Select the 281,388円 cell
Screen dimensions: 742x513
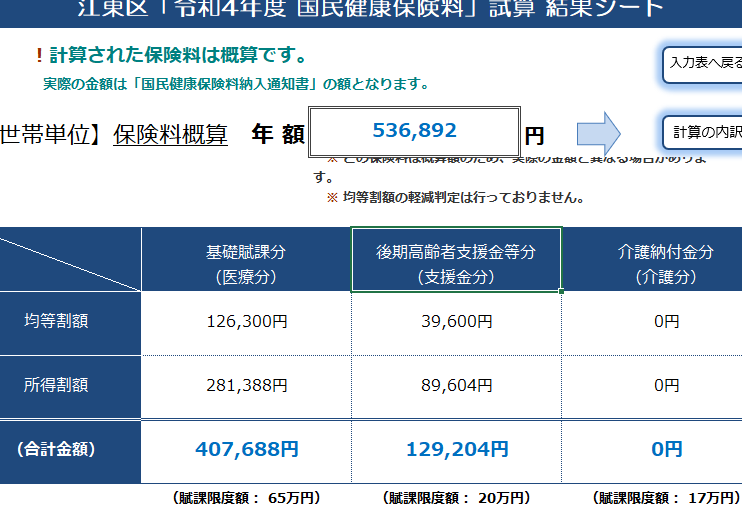(x=246, y=385)
